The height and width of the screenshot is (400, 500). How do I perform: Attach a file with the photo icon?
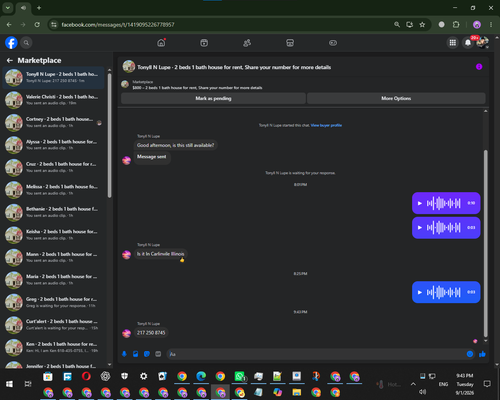[x=136, y=354]
